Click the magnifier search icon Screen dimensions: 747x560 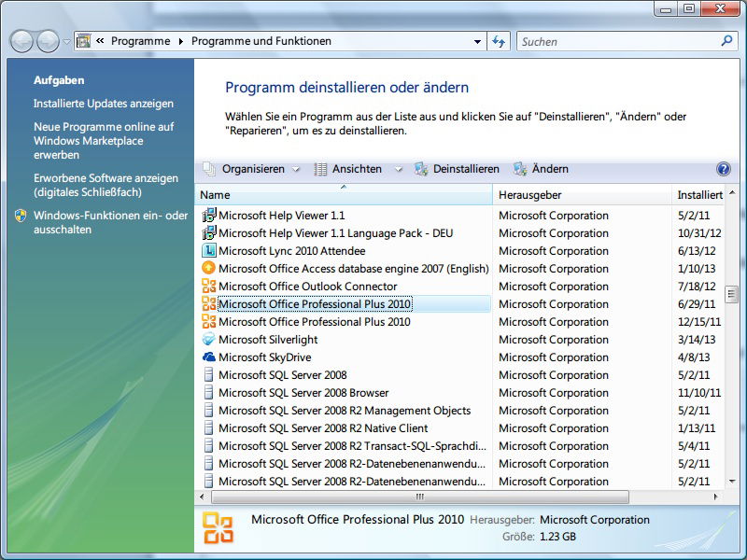pyautogui.click(x=726, y=41)
